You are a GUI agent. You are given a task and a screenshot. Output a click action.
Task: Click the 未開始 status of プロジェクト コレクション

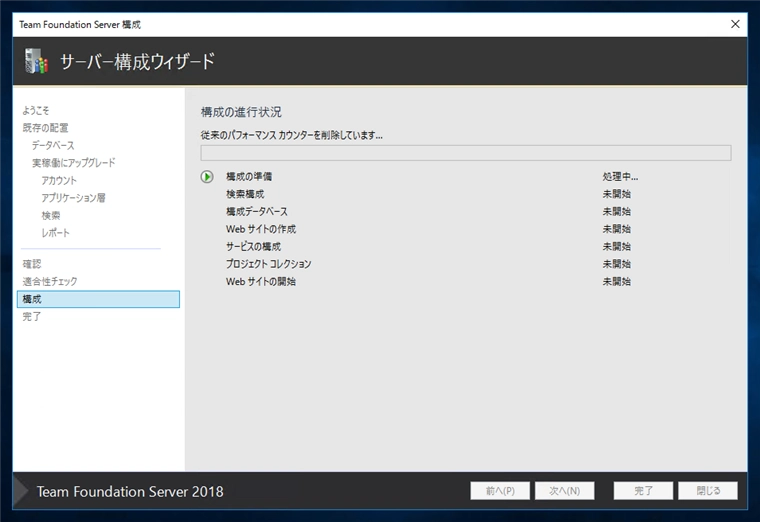(x=617, y=264)
